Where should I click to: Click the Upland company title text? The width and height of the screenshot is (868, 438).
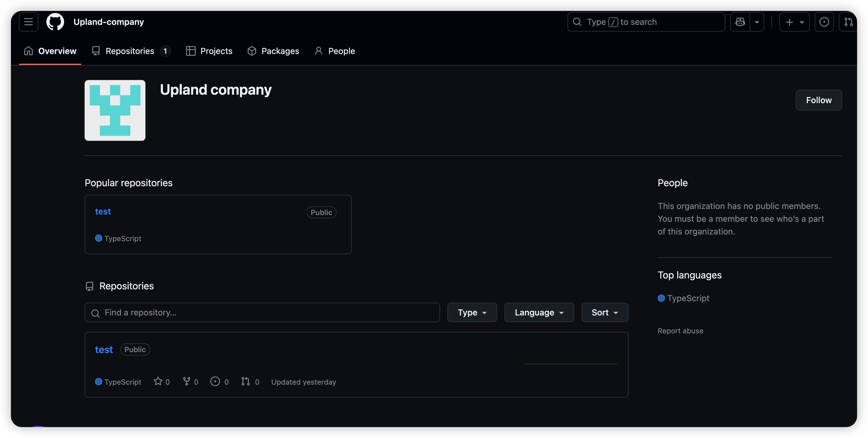(216, 90)
